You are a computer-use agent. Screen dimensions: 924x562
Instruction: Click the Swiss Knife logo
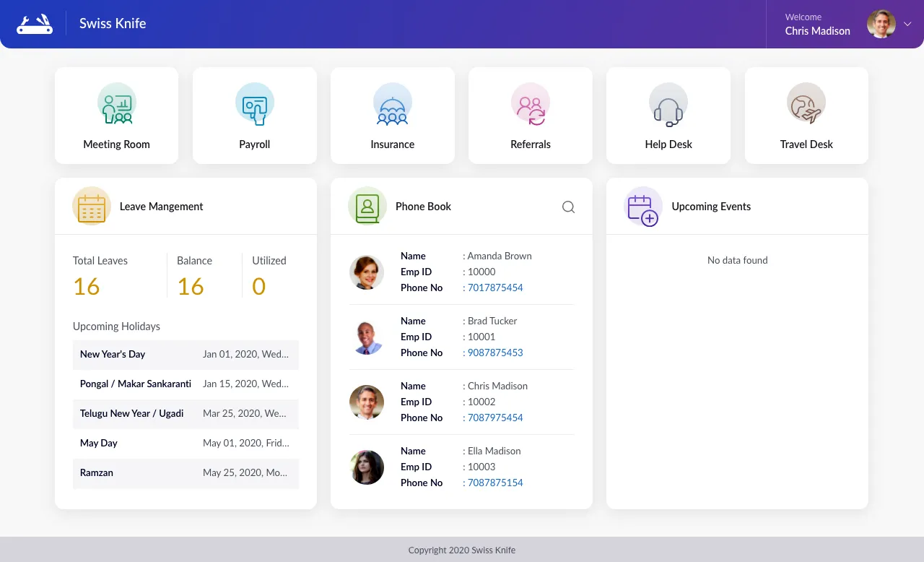[x=35, y=24]
